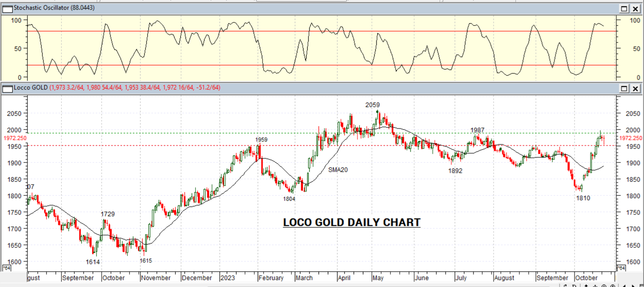Viewport: 644px width, 287px height.
Task: Click the ^64 scale box beside left price axis
Action: [7, 268]
